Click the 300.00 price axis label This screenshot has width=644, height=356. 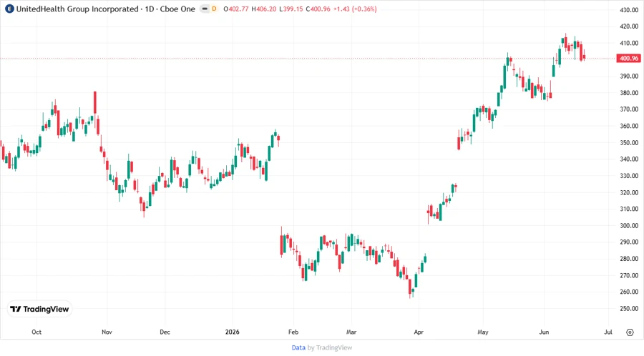629,226
